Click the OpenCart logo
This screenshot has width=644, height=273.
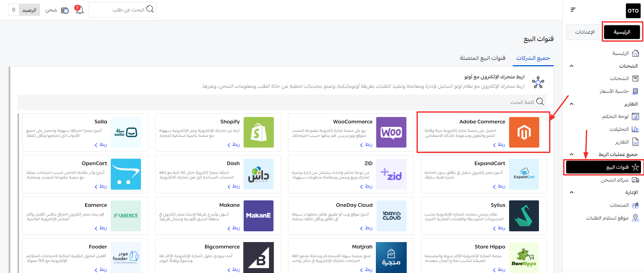[126, 174]
